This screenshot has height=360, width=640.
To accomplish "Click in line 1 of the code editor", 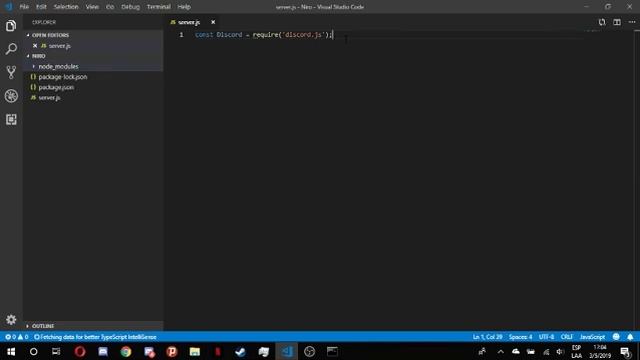I will click(263, 35).
